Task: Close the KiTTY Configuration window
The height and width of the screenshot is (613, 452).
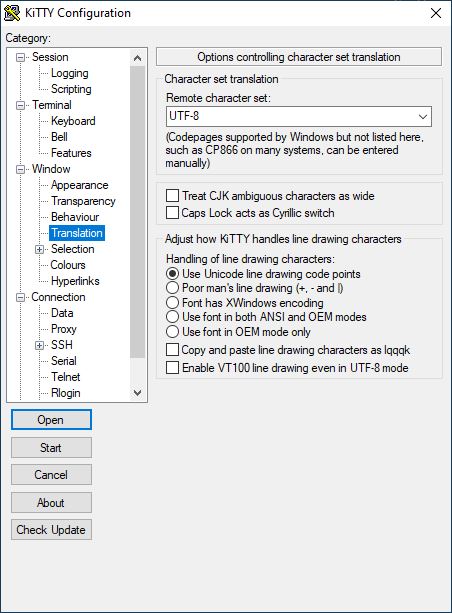Action: [436, 13]
